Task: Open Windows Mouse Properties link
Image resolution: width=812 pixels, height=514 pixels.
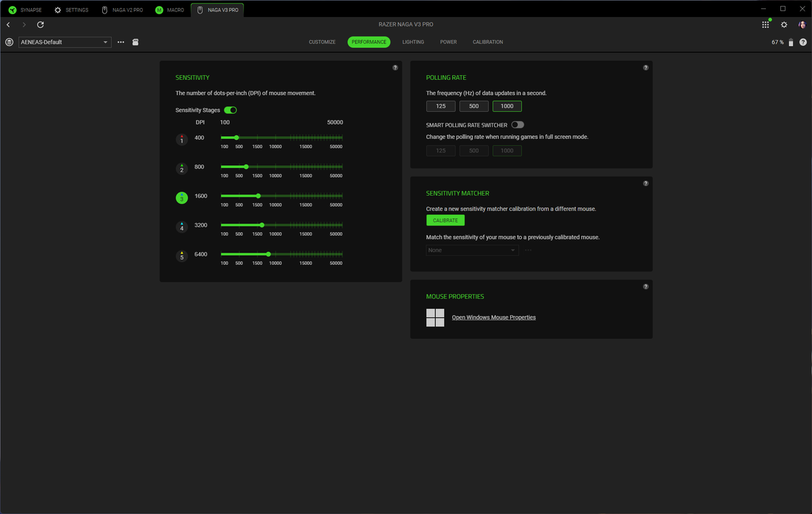Action: click(494, 318)
